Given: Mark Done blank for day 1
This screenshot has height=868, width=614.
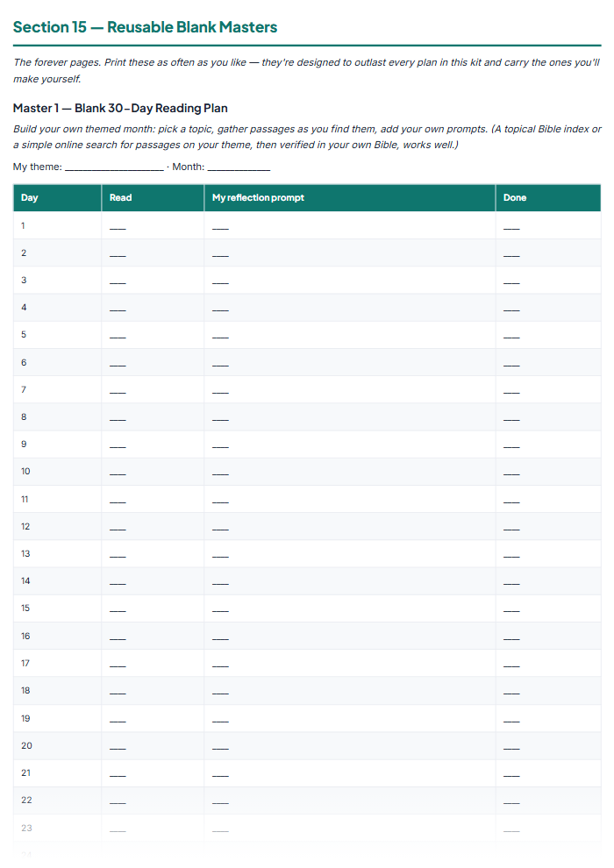Looking at the screenshot, I should 511,228.
